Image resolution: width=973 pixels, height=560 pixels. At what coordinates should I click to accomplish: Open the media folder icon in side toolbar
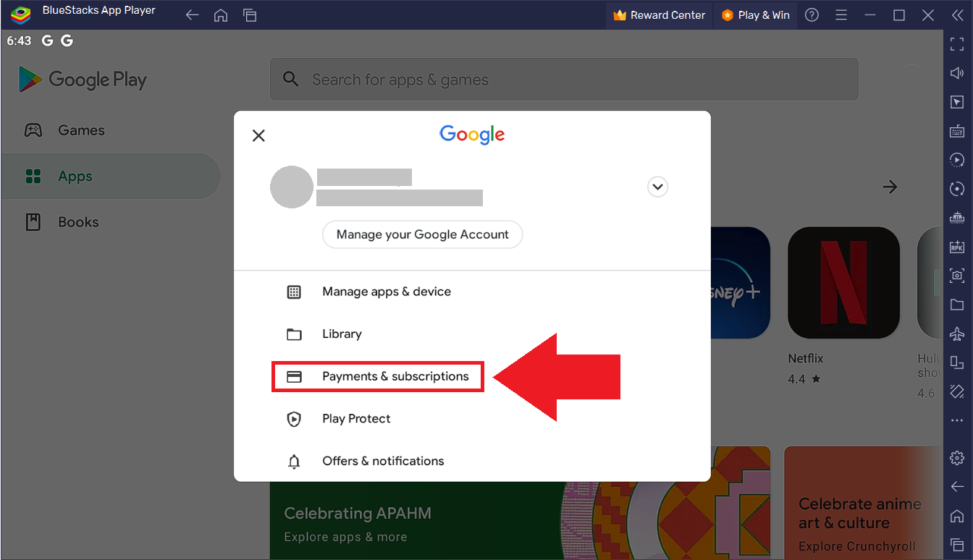click(x=957, y=305)
